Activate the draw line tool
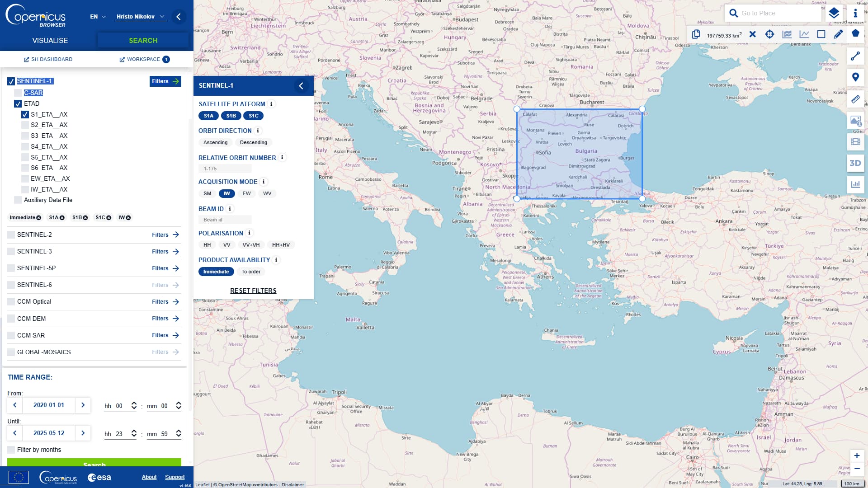The width and height of the screenshot is (868, 488). (855, 56)
